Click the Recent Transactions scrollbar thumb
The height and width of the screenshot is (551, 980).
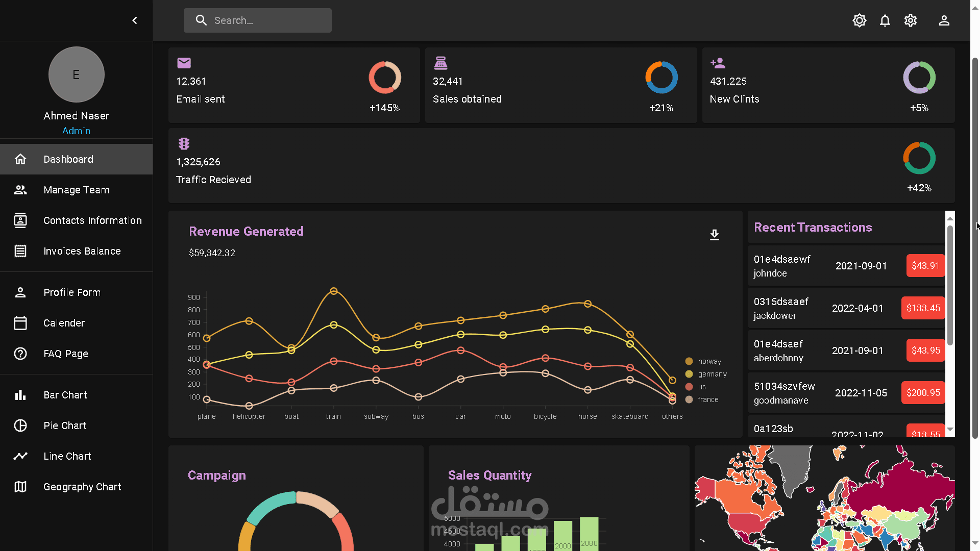(x=950, y=286)
